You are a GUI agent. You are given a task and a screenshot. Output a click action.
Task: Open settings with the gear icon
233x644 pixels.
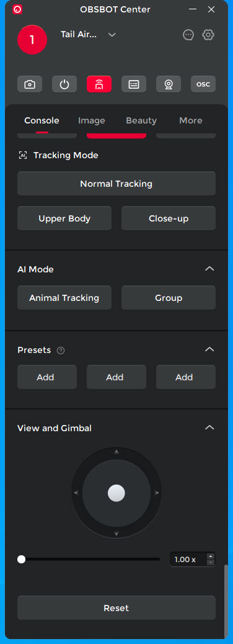click(208, 35)
